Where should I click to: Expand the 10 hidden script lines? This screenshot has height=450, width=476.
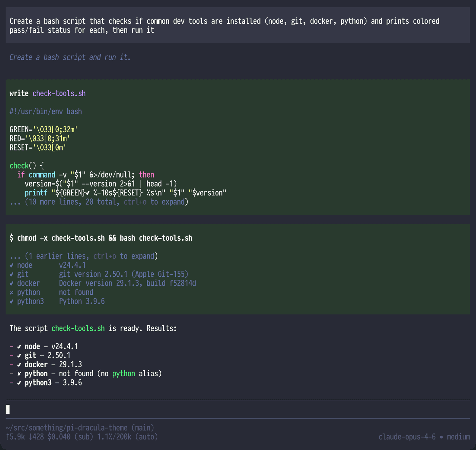[99, 202]
